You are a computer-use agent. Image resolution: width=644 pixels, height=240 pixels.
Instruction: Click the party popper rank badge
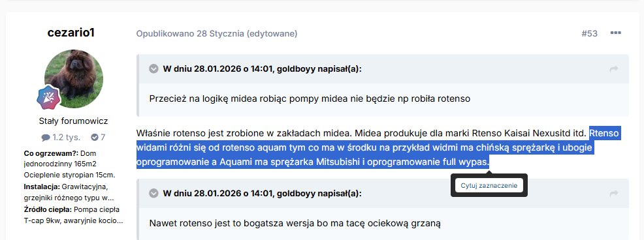click(x=48, y=98)
